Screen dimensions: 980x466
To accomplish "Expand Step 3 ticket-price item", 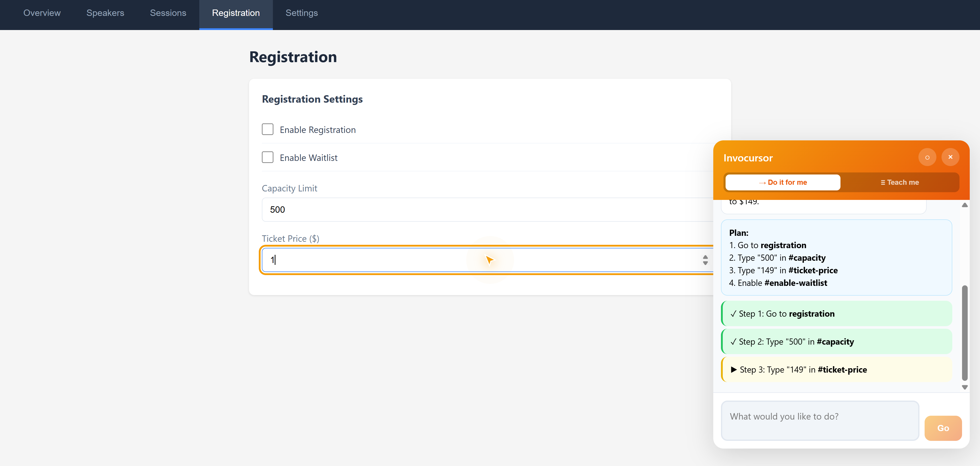I will (836, 369).
